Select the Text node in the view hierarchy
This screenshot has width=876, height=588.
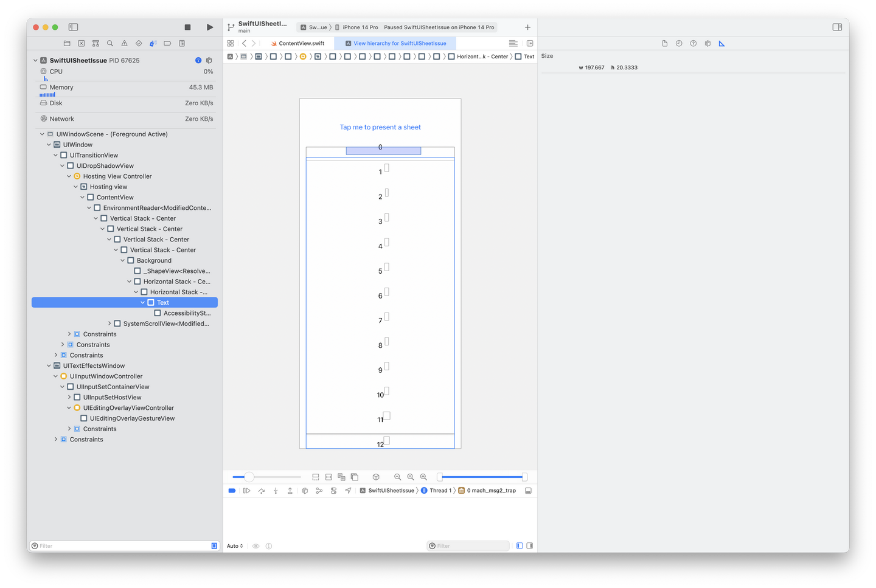(x=163, y=302)
